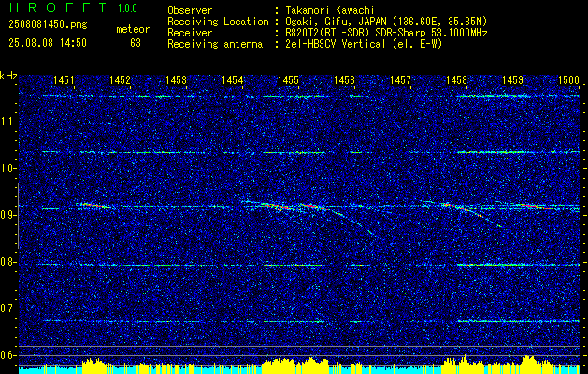Click the Receiving antenna 2el-HB9CV text
The height and width of the screenshot is (374, 588).
tap(365, 44)
